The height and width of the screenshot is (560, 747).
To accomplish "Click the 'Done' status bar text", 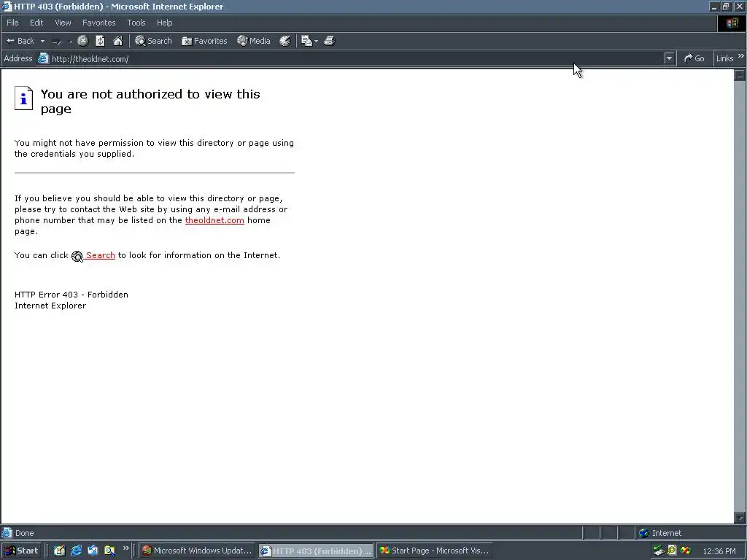I will point(24,533).
